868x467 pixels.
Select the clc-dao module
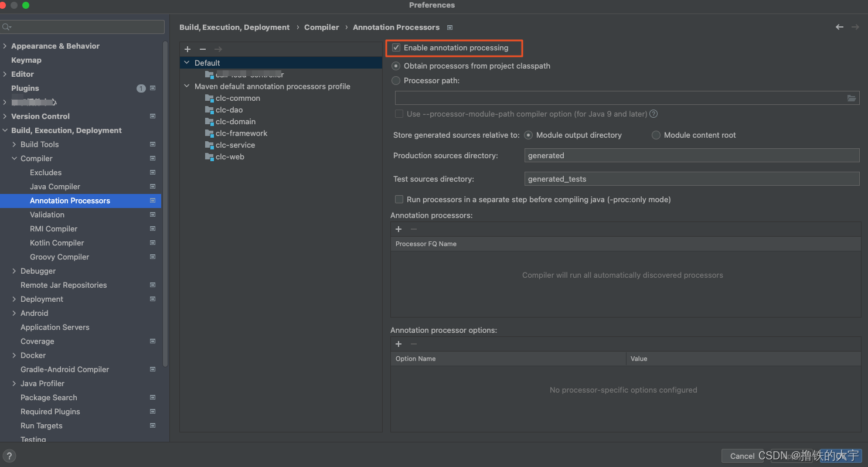(x=229, y=110)
